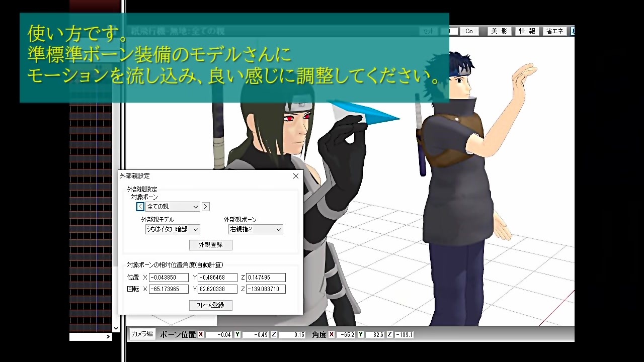The width and height of the screenshot is (644, 362).
Task: Toggle the 情報 info display button
Action: point(527,31)
